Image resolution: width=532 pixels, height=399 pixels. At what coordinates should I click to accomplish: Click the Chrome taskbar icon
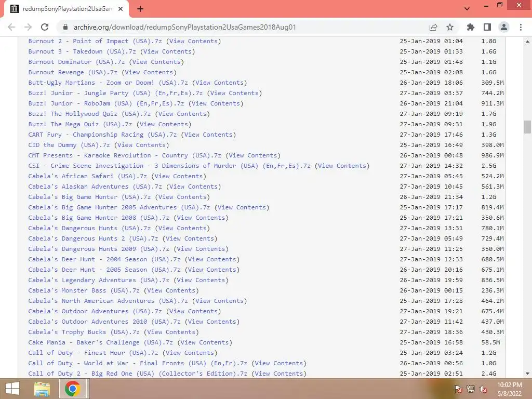pyautogui.click(x=72, y=389)
